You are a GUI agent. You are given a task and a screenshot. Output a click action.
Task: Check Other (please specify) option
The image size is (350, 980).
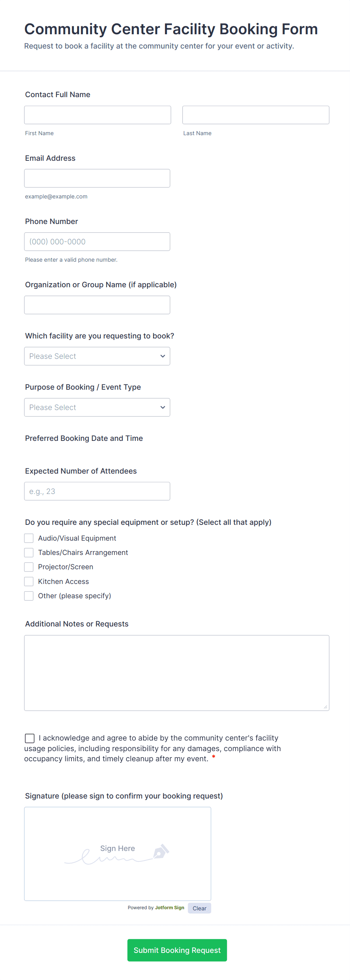click(x=29, y=596)
